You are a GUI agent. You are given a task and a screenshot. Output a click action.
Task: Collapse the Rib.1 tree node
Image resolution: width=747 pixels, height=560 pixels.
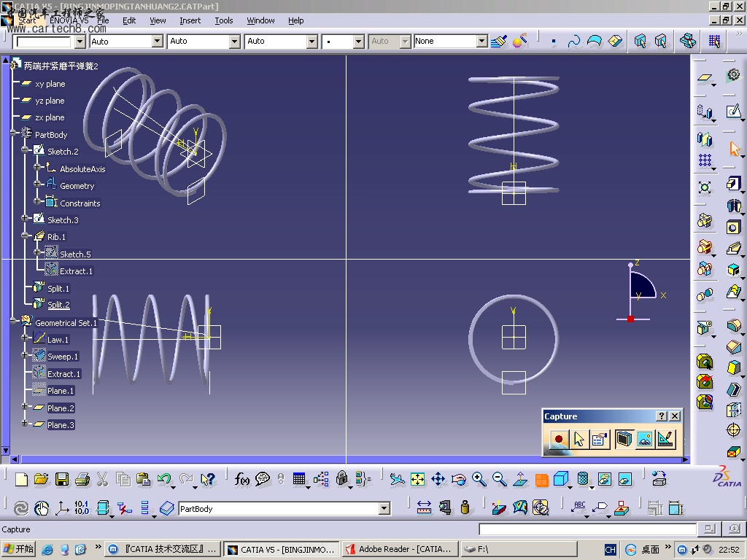click(25, 236)
